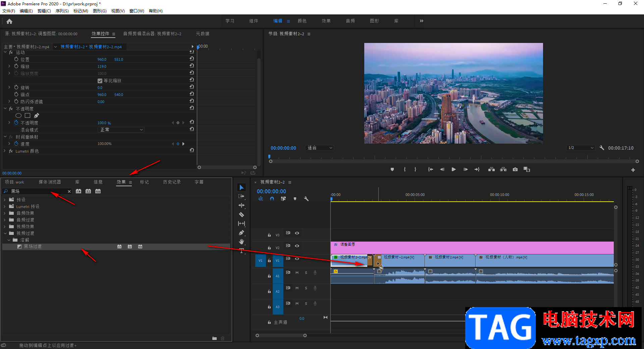This screenshot has width=644, height=349.
Task: Toggle V2 track visibility eye
Action: (x=297, y=246)
